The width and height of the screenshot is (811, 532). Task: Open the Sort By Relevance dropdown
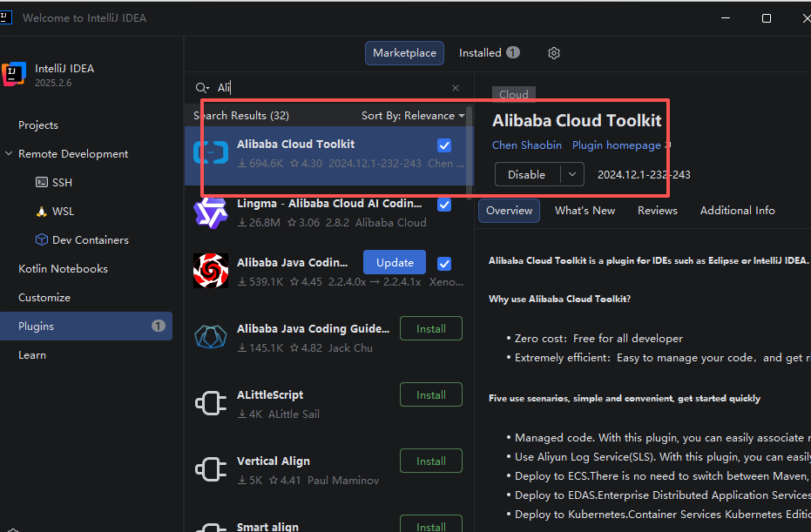[x=413, y=116]
